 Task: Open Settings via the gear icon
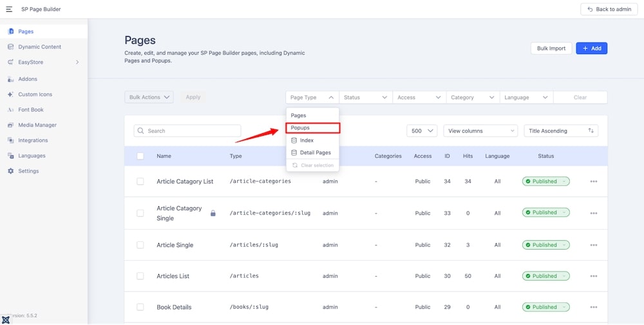pos(11,171)
